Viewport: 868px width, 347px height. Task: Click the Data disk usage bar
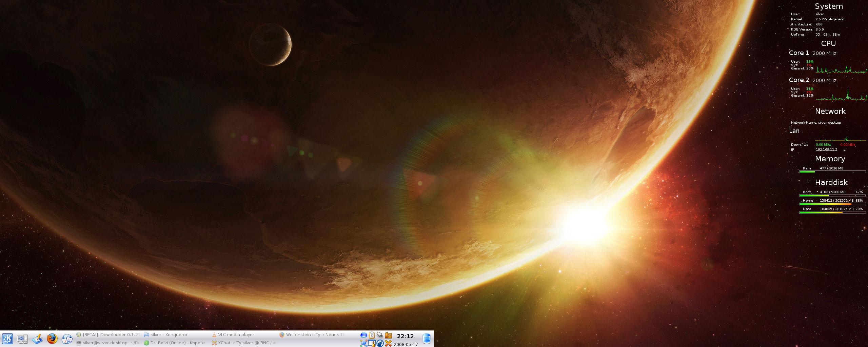click(x=832, y=212)
